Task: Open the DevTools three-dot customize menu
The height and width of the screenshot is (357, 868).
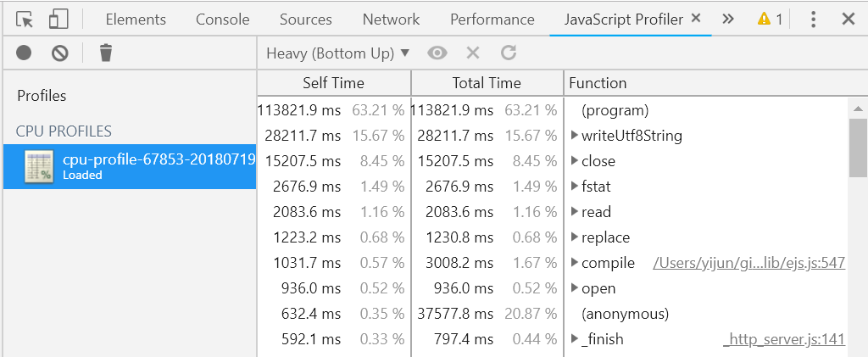Action: (813, 20)
